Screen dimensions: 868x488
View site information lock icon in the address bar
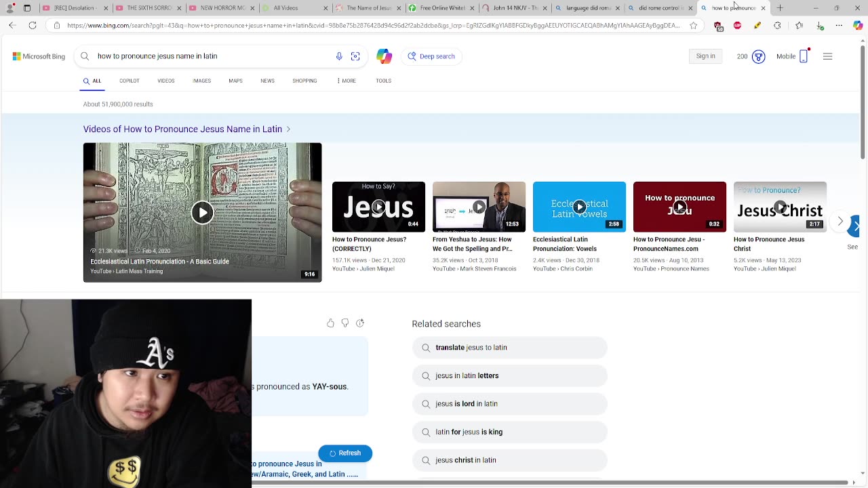click(57, 26)
